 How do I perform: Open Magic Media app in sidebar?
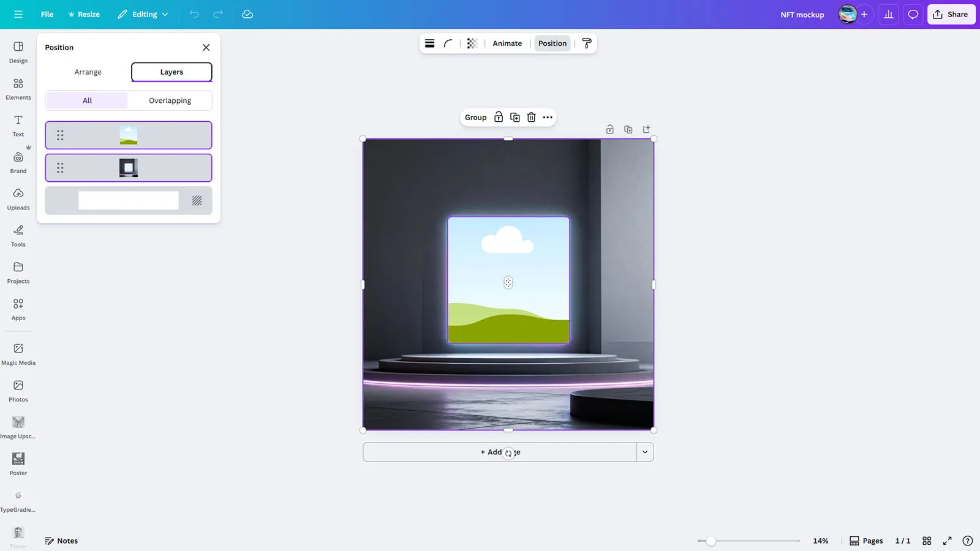click(x=18, y=353)
